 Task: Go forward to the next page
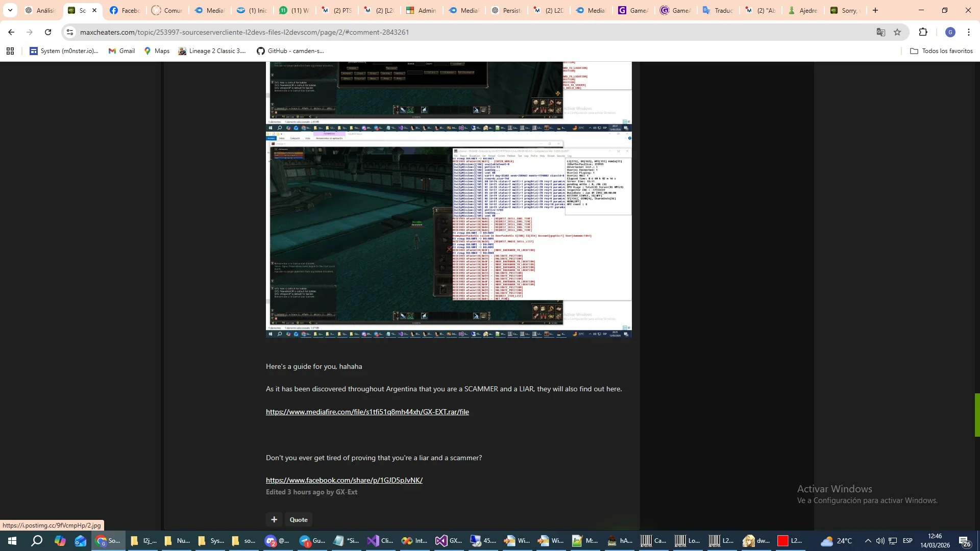point(30,32)
